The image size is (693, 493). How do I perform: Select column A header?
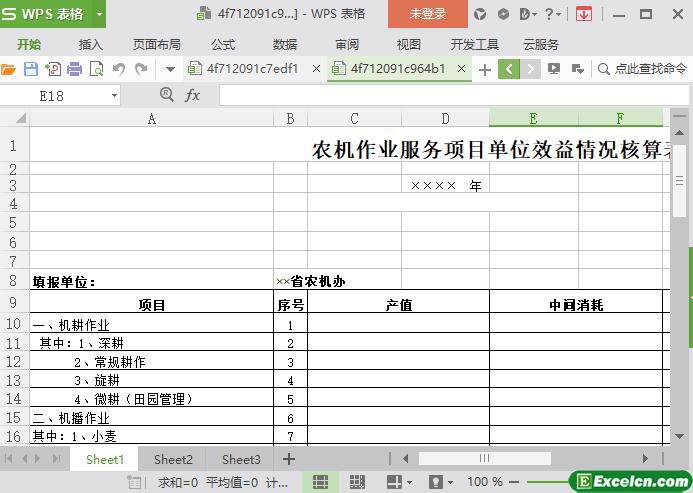152,118
